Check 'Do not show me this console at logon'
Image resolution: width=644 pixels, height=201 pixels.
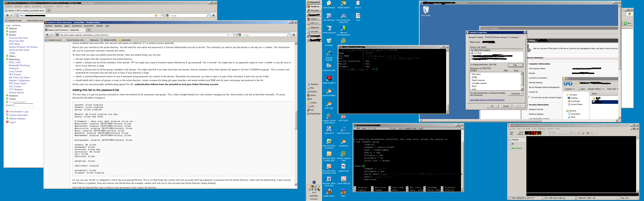pos(529,97)
